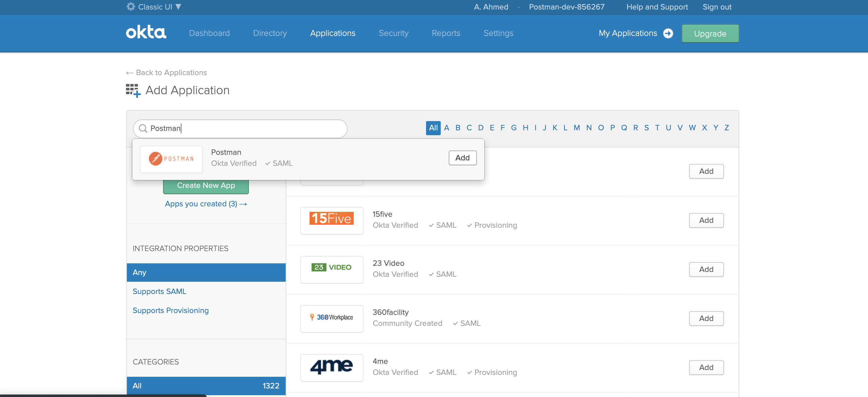Viewport: 868px width, 397px height.
Task: Click the 23 Video app logo
Action: pyautogui.click(x=331, y=269)
